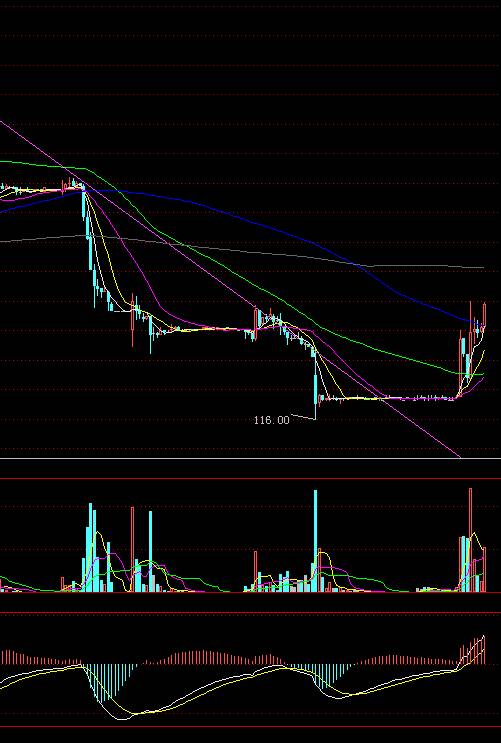Select the bottom red border of the MACD panel
The image size is (501, 743).
click(250, 727)
